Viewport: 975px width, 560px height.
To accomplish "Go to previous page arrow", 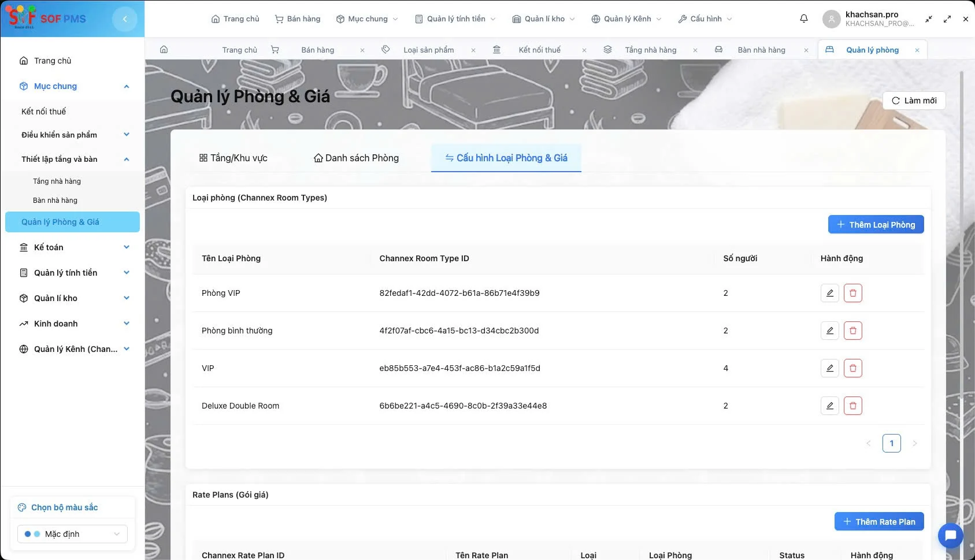I will (868, 443).
